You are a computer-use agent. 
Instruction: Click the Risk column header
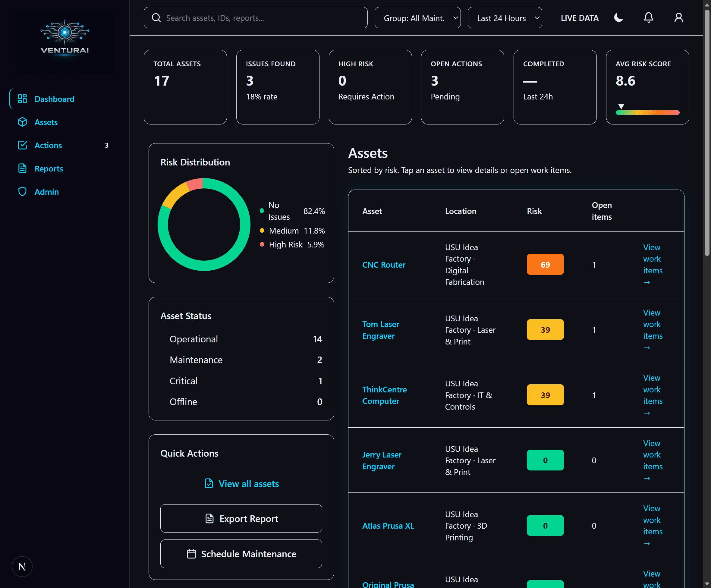534,211
